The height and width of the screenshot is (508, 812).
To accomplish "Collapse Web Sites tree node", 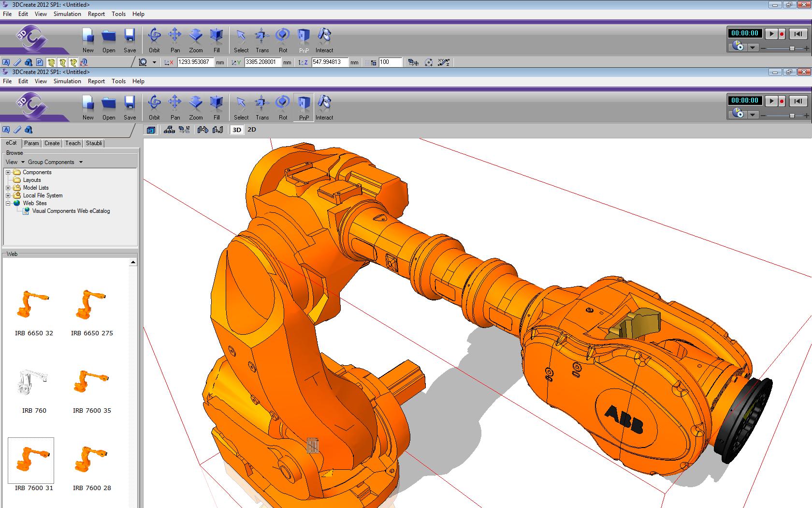I will point(8,203).
